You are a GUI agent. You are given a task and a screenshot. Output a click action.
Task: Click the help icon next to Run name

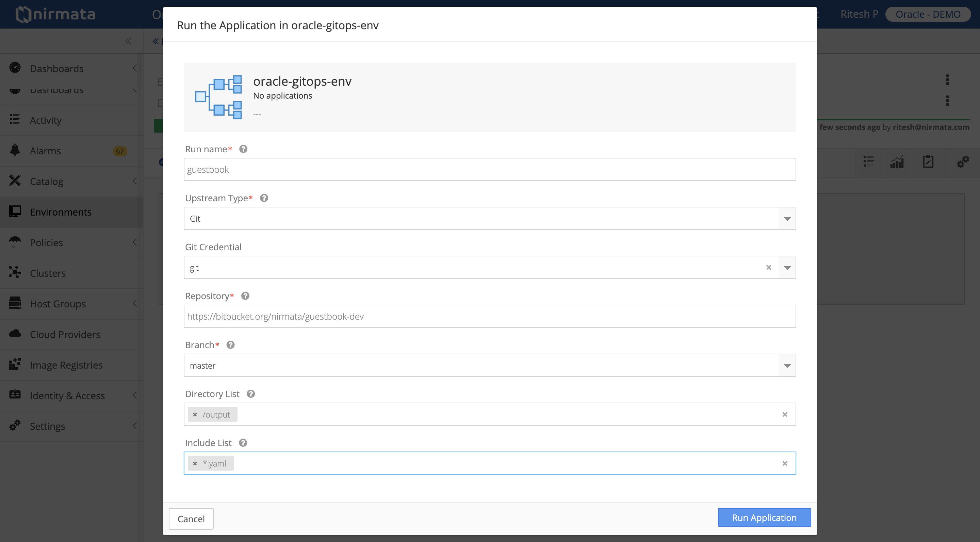(244, 149)
